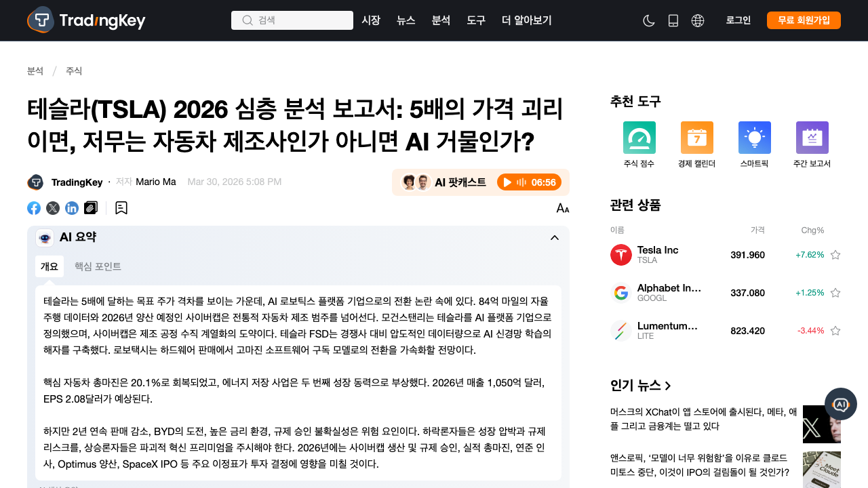Image resolution: width=868 pixels, height=488 pixels.
Task: Open the 더 알아보기 menu
Action: click(x=527, y=20)
